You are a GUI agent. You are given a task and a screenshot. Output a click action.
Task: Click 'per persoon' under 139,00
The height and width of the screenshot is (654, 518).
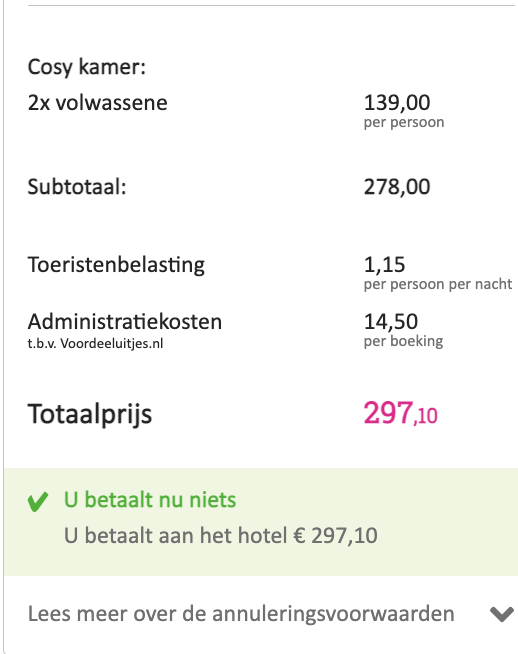pos(404,123)
